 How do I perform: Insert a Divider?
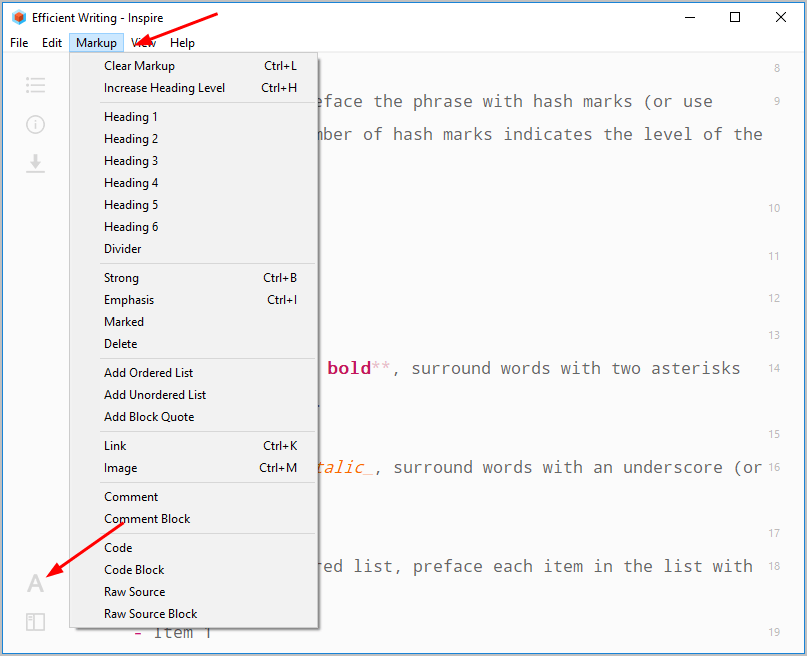pyautogui.click(x=194, y=249)
